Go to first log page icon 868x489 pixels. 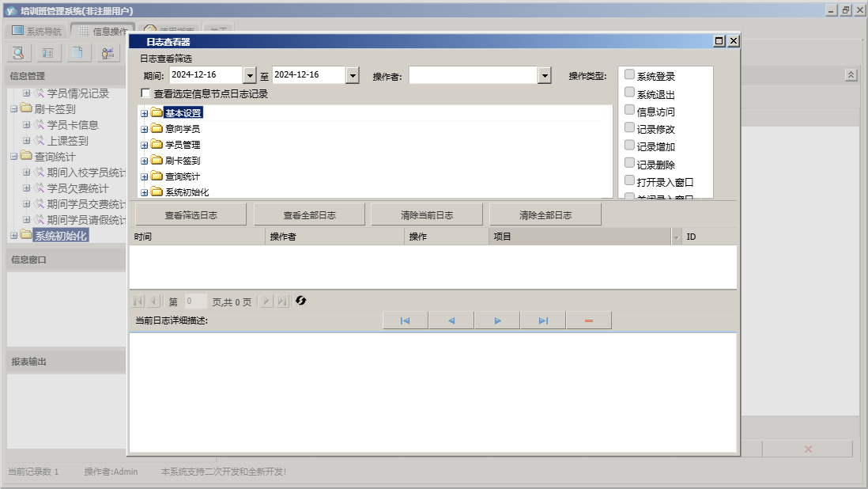pos(138,301)
